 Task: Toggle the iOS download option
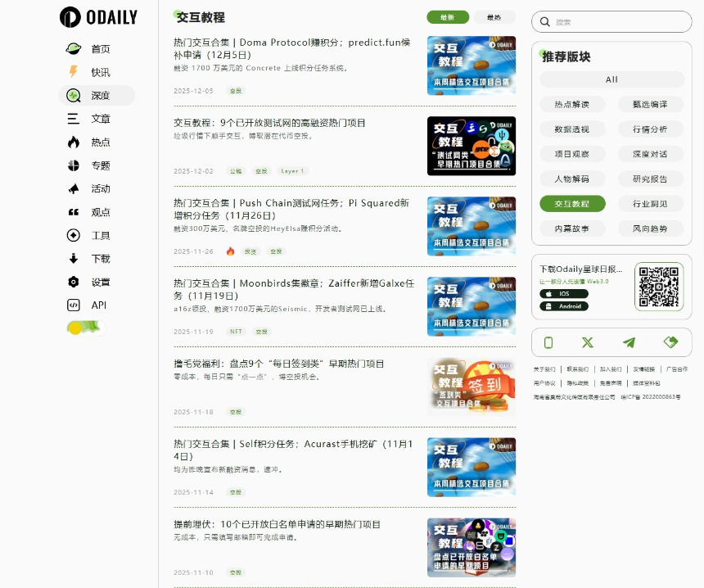[562, 292]
